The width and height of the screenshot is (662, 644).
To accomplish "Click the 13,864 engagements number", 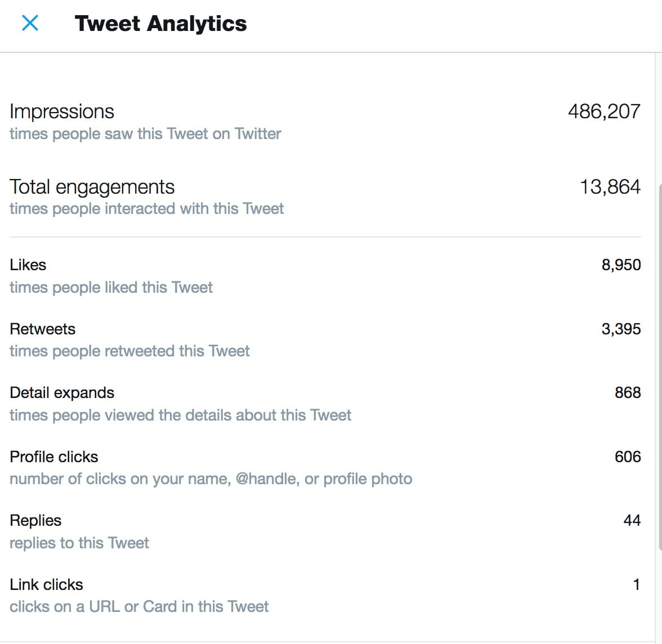I will pyautogui.click(x=610, y=187).
